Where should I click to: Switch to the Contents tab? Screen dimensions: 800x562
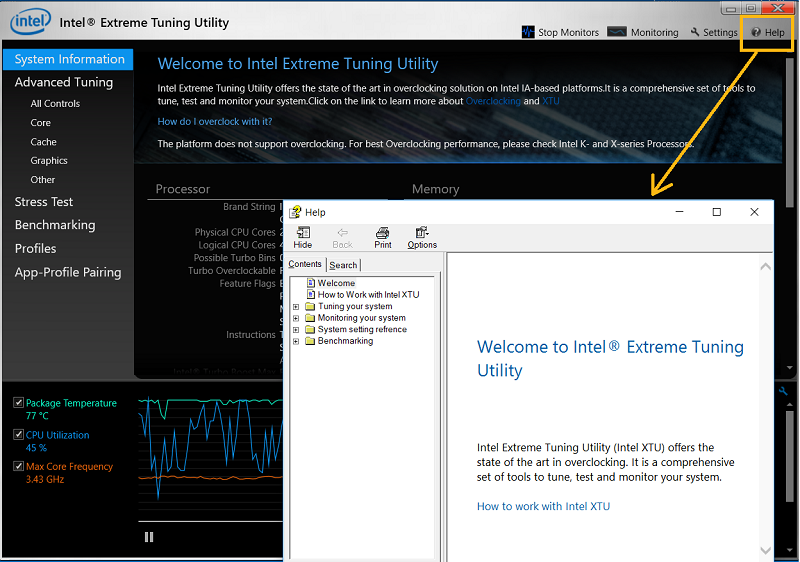point(305,264)
